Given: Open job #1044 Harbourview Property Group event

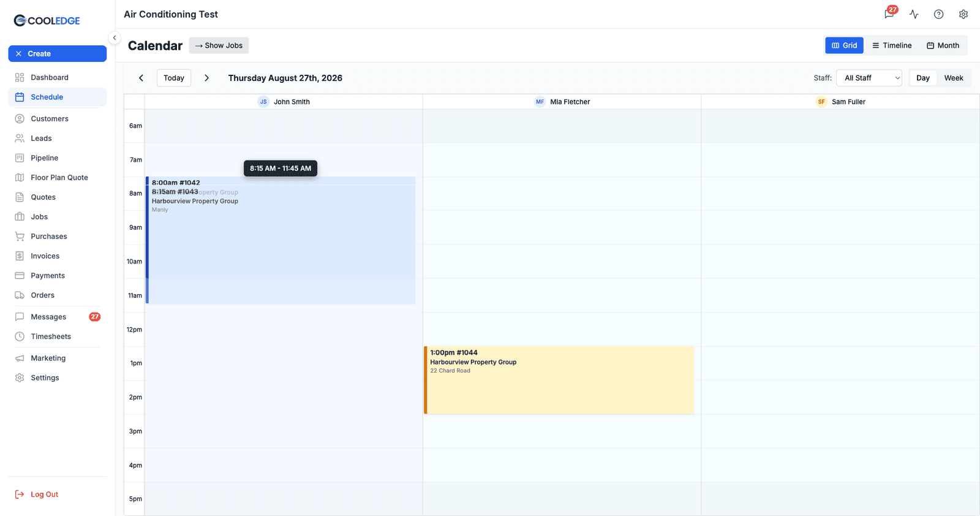Looking at the screenshot, I should click(559, 381).
